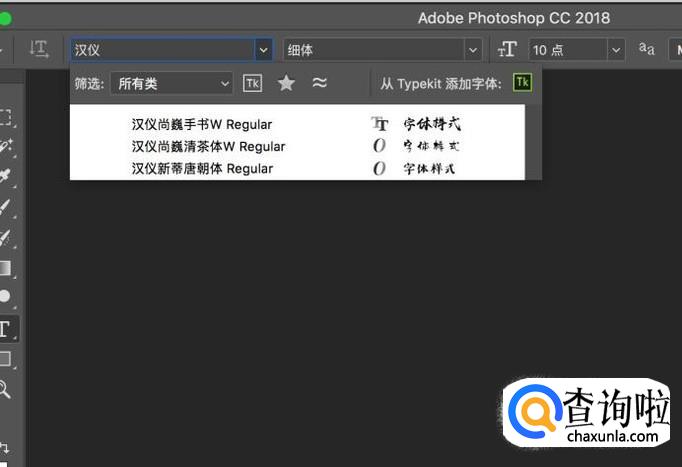Screen dimensions: 682x467
Task: Swap foreground and background colors
Action: 5,447
